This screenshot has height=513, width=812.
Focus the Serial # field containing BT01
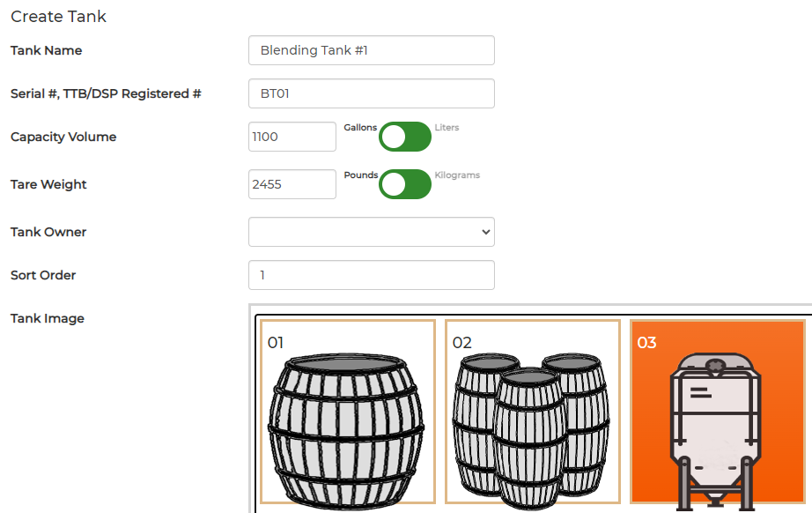371,93
